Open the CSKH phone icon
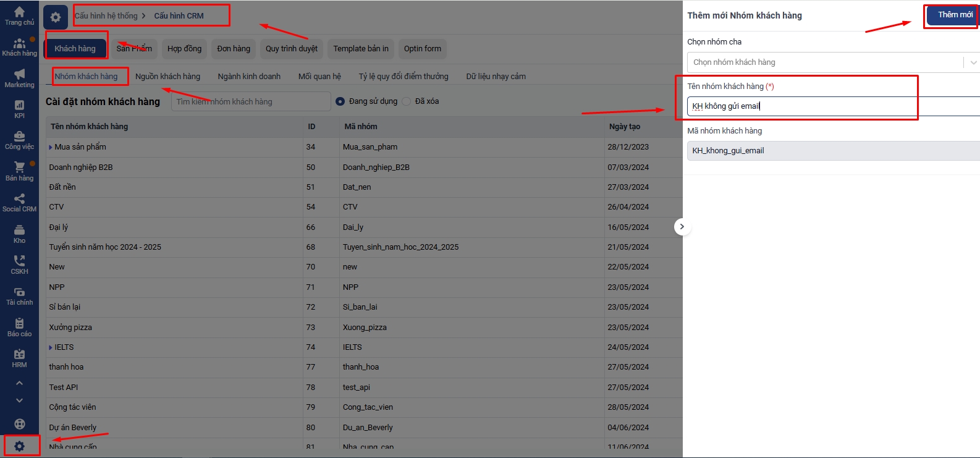The image size is (980, 458). point(19,261)
